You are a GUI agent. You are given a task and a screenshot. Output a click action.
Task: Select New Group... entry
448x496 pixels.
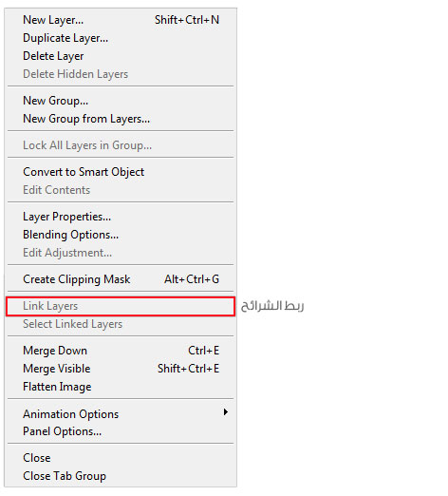tap(121, 101)
